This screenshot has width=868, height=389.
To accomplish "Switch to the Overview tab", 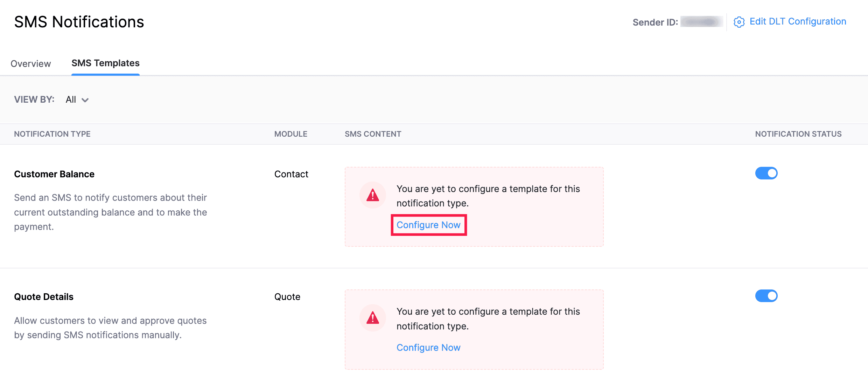I will pyautogui.click(x=31, y=63).
